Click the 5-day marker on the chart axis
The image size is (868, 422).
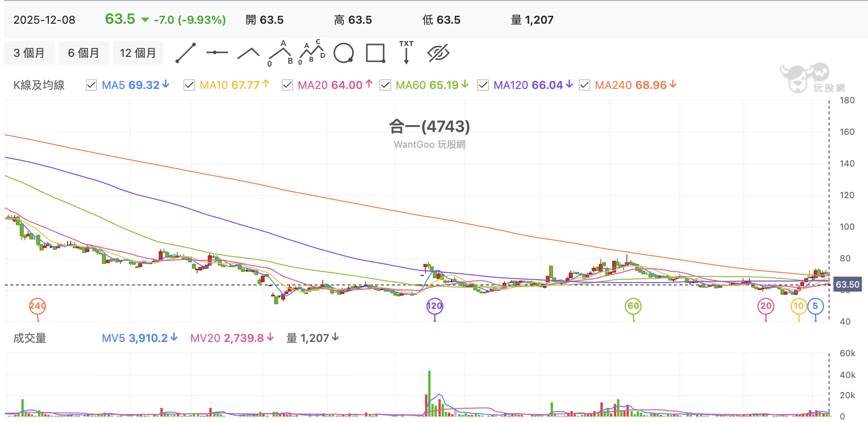point(816,306)
